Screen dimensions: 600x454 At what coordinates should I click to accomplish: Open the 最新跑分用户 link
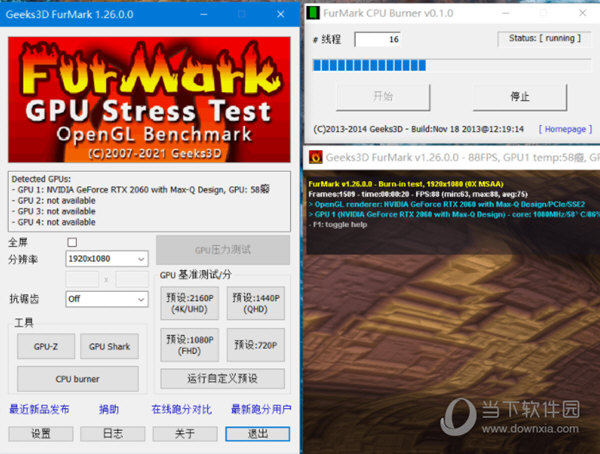(x=261, y=409)
